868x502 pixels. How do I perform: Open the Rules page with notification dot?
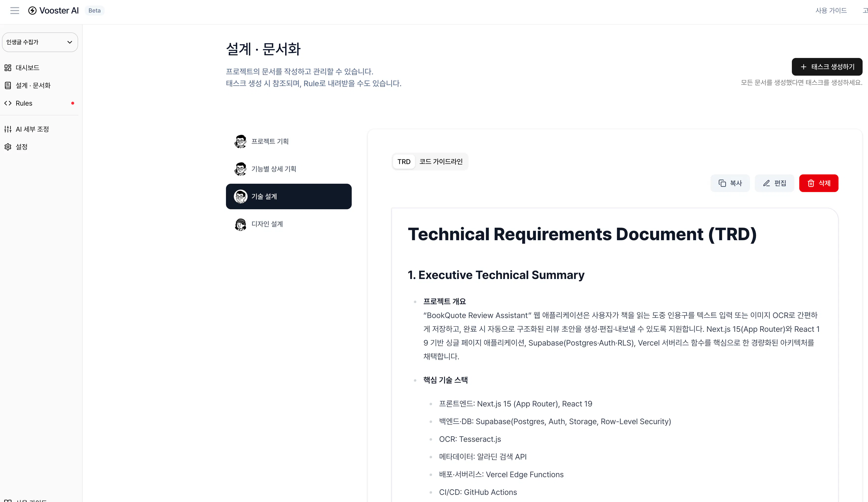24,103
